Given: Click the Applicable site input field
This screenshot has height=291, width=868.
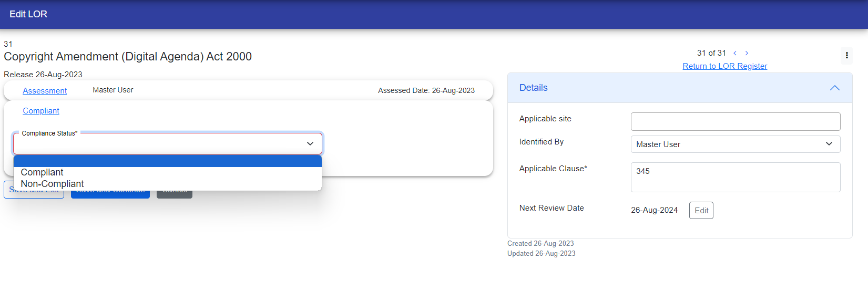Looking at the screenshot, I should pyautogui.click(x=735, y=121).
